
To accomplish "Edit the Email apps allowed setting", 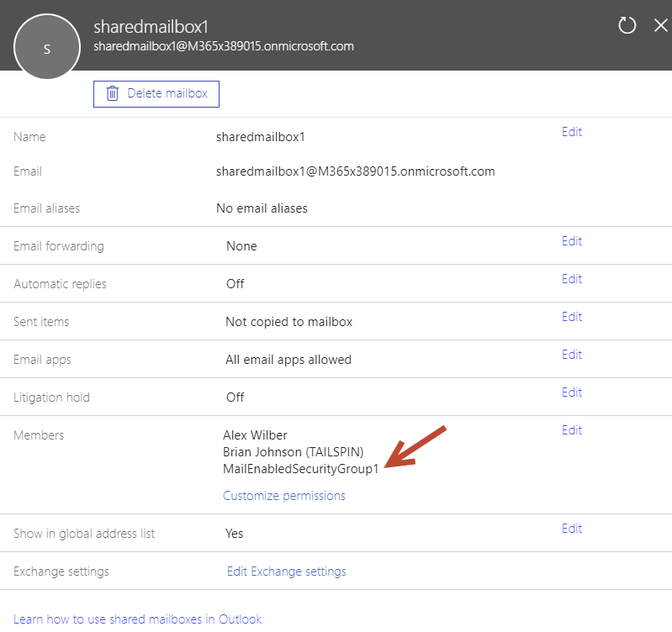I will [572, 355].
